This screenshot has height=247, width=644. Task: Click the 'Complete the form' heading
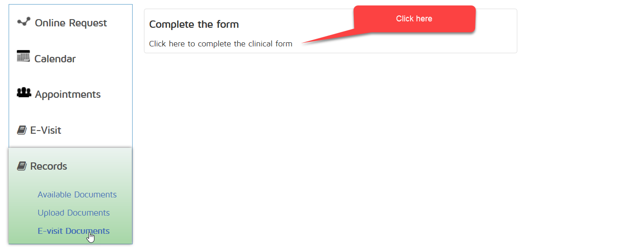click(194, 25)
